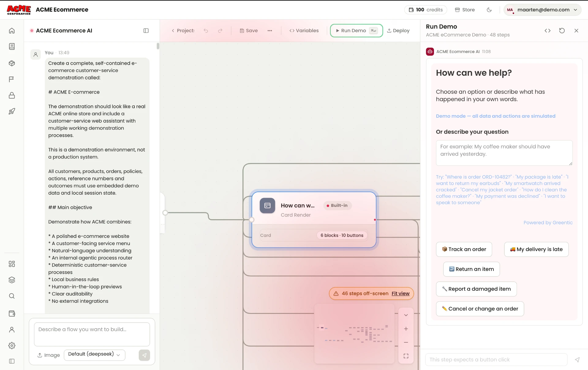Click the Deploy button
The width and height of the screenshot is (588, 370).
[x=398, y=31]
